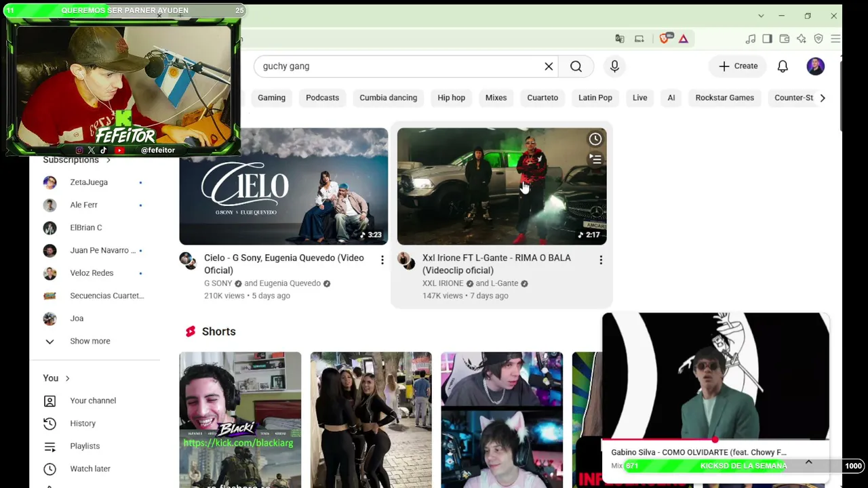Select the Rockstar Games filter chip
Viewport: 868px width, 488px height.
(x=724, y=98)
